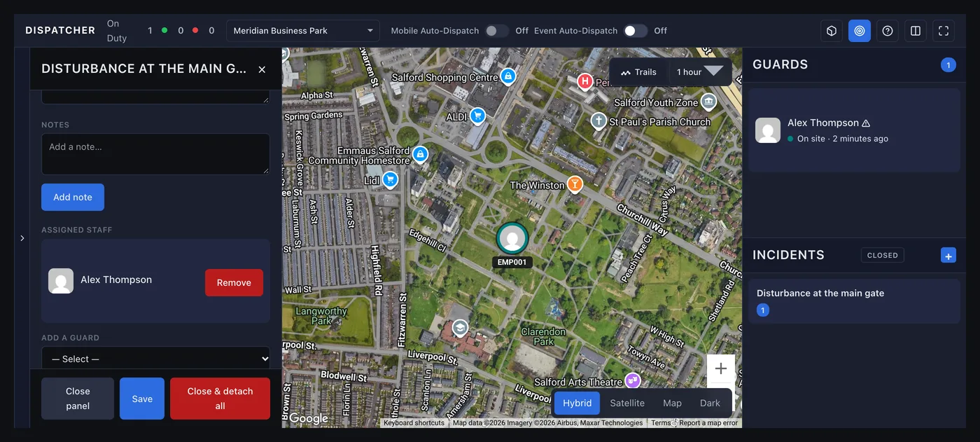980x442 pixels.
Task: Click the EMP001 guard marker on map
Action: point(512,239)
